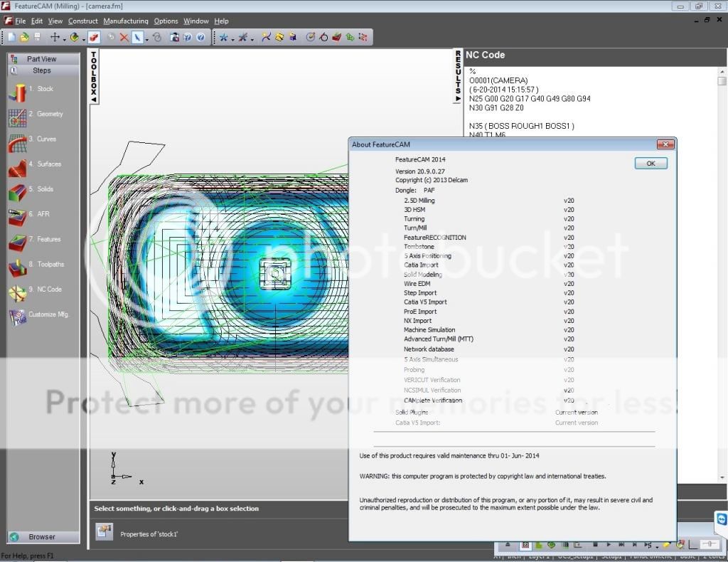Open the Construct menu
Image resolution: width=728 pixels, height=562 pixels.
[x=83, y=21]
